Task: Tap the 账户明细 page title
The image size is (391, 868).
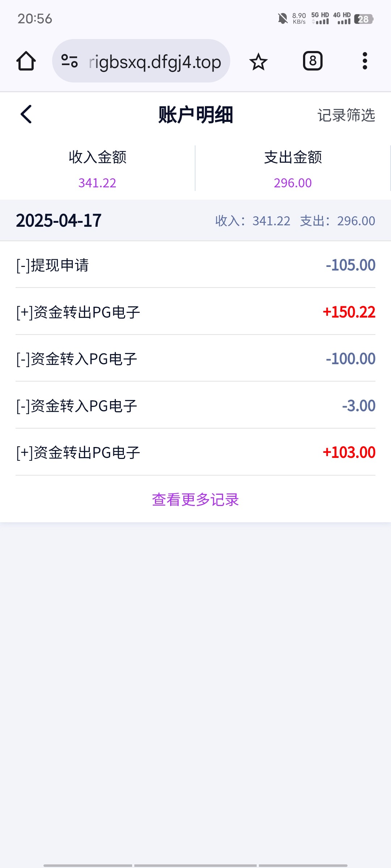Action: (x=195, y=115)
